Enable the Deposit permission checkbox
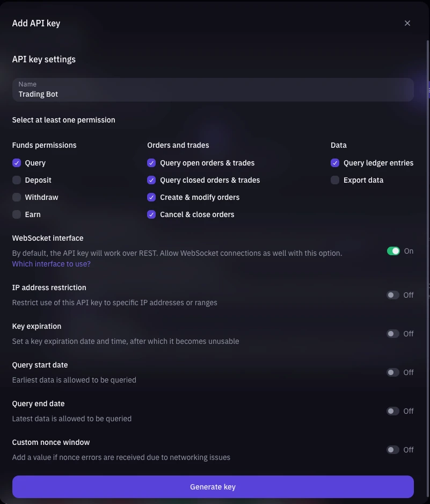 17,180
